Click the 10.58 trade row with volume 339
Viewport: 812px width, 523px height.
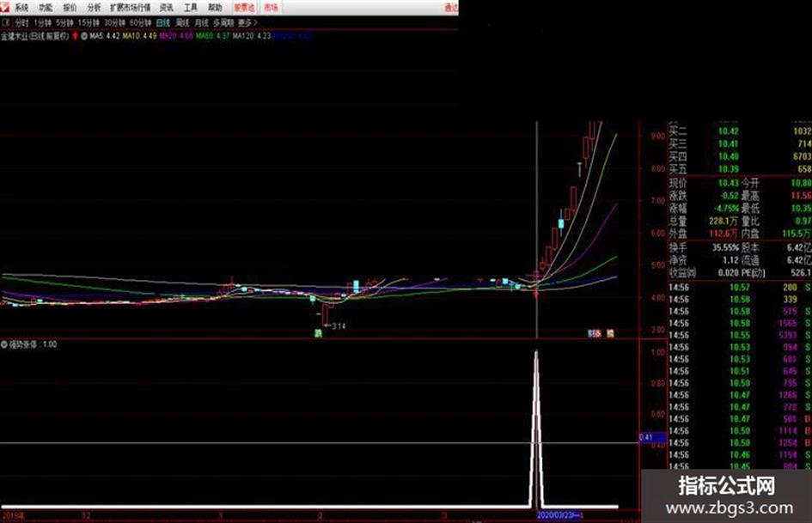740,300
